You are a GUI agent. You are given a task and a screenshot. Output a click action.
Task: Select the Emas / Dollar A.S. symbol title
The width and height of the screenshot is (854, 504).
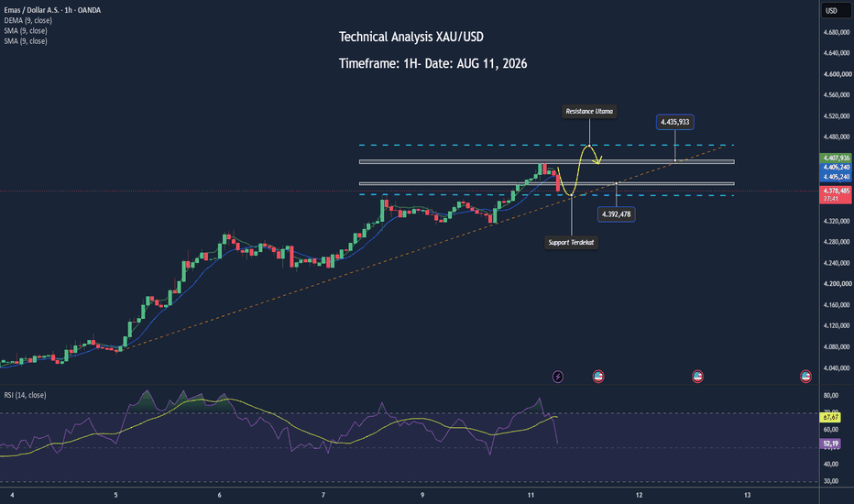point(52,10)
